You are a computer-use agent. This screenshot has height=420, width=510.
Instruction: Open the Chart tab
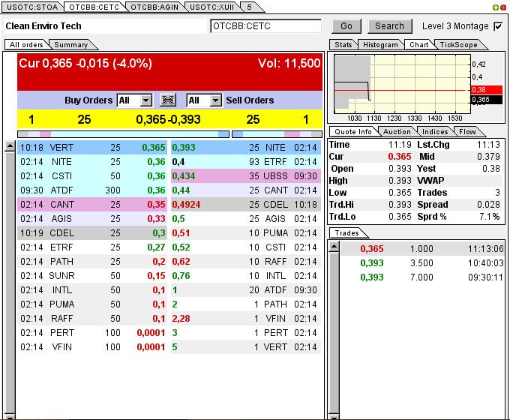pos(419,44)
